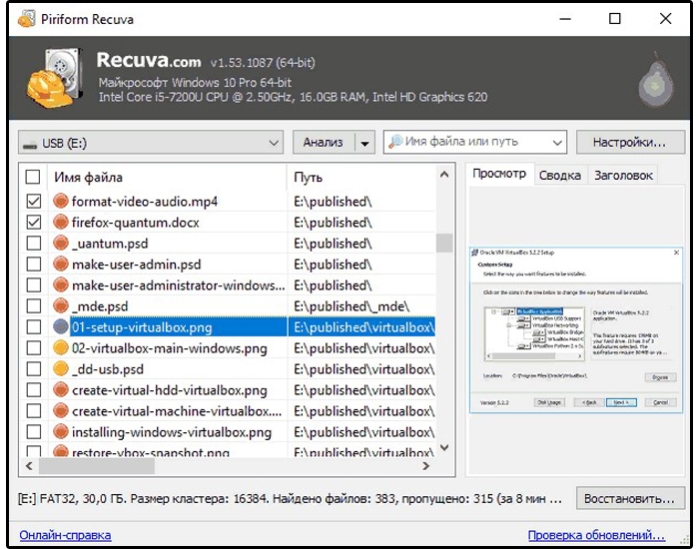This screenshot has width=699, height=549.
Task: Open the USB (E:) drive dropdown
Action: coord(151,143)
